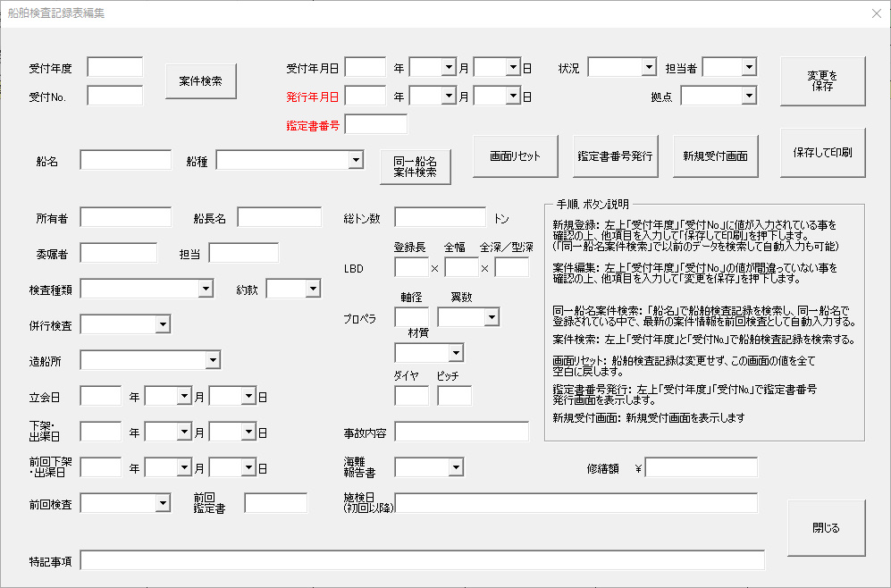
Task: Select the 修繕額 amount field
Action: tap(701, 467)
